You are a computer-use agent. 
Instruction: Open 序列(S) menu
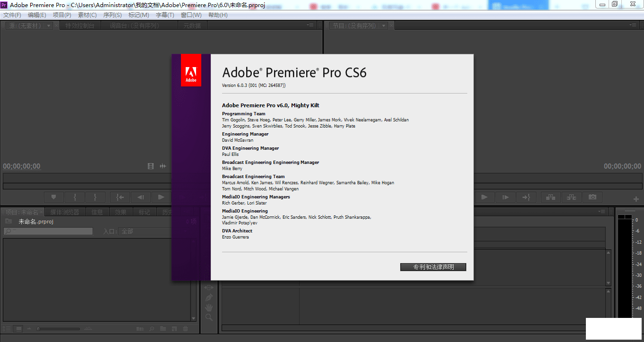click(112, 15)
